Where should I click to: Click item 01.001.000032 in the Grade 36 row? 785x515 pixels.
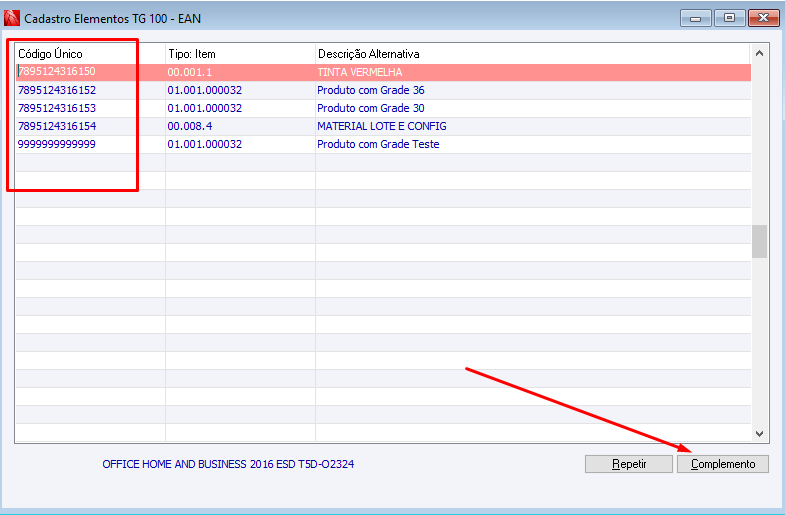(x=204, y=90)
